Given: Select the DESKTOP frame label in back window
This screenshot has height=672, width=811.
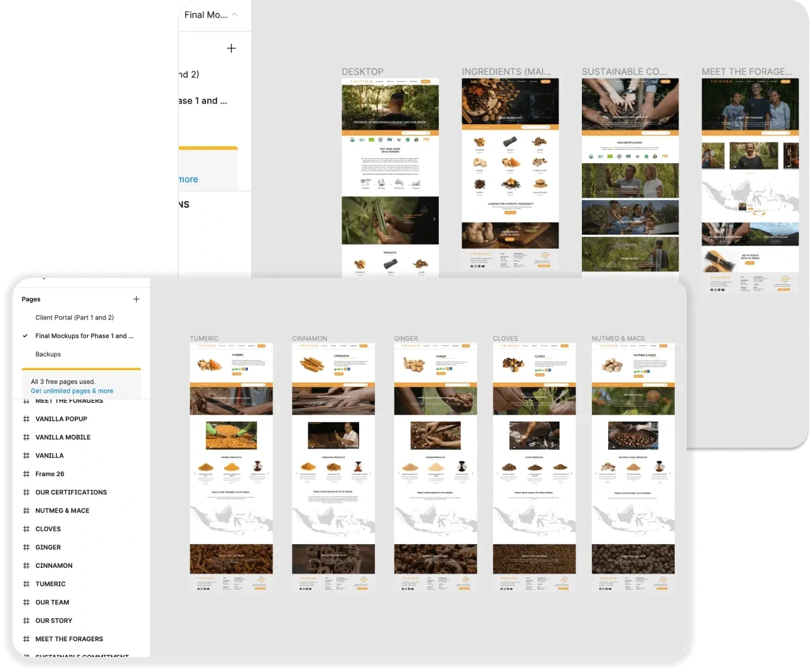Looking at the screenshot, I should pos(362,72).
